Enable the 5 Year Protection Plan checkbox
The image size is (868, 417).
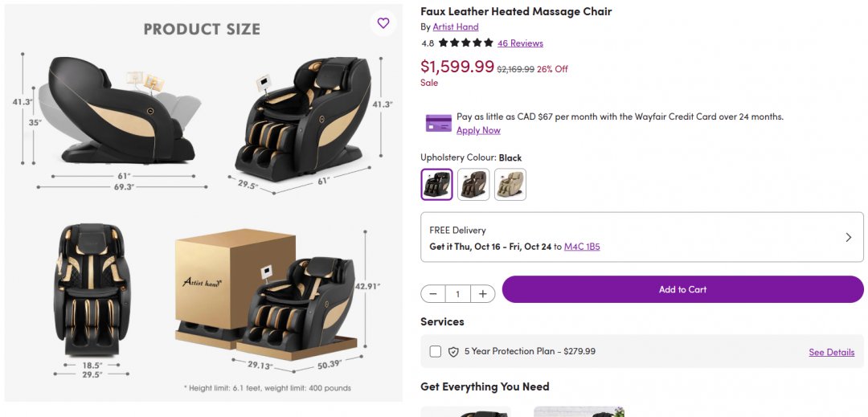(436, 352)
